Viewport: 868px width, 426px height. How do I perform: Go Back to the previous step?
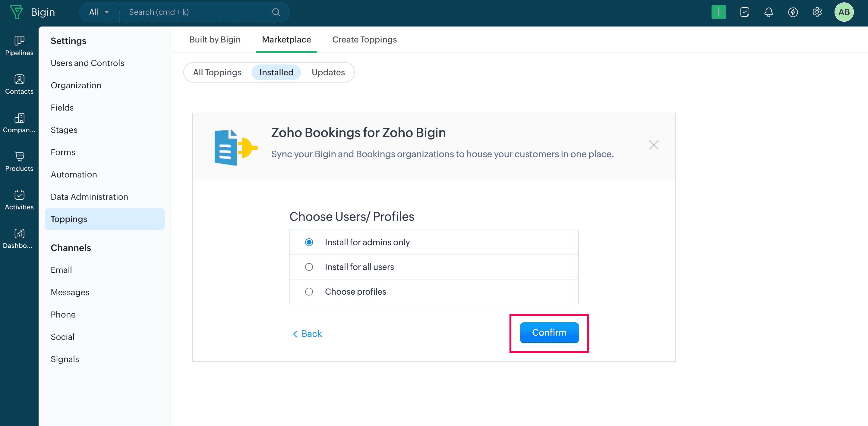pyautogui.click(x=307, y=334)
